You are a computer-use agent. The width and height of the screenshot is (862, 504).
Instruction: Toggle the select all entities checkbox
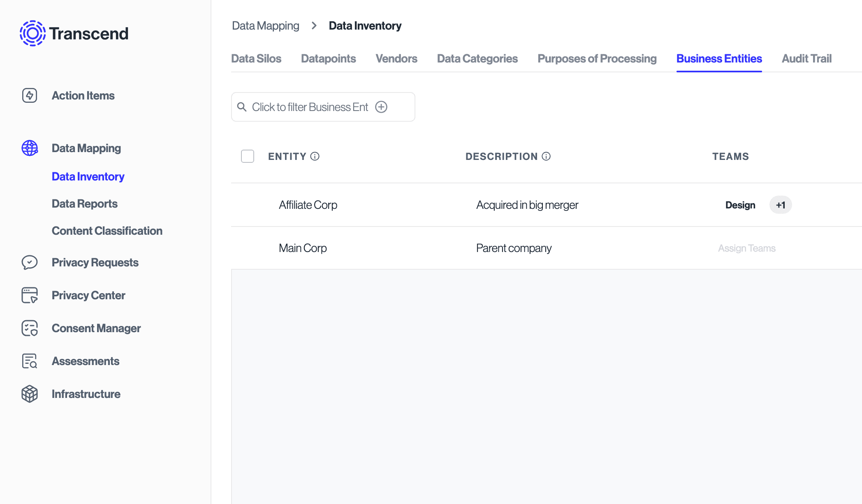point(248,156)
